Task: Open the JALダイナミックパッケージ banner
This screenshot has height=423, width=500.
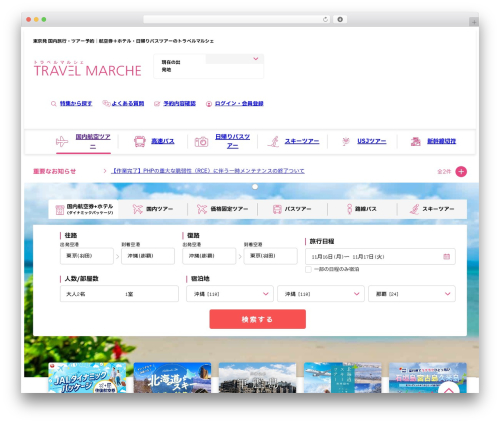Action: pyautogui.click(x=87, y=378)
